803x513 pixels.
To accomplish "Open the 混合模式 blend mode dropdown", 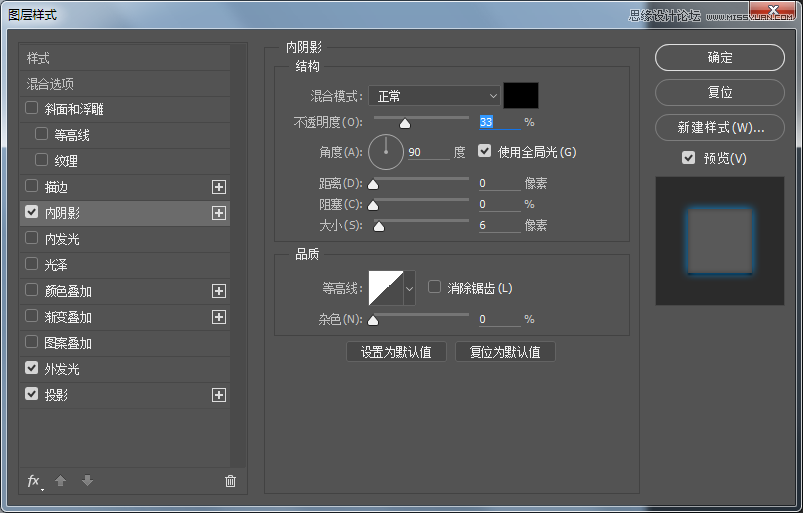I will pos(434,96).
